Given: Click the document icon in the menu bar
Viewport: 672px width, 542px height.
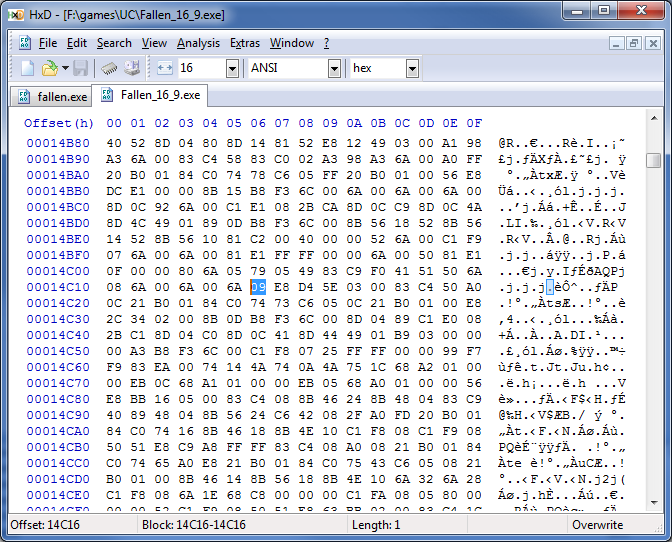Looking at the screenshot, I should coord(24,43).
